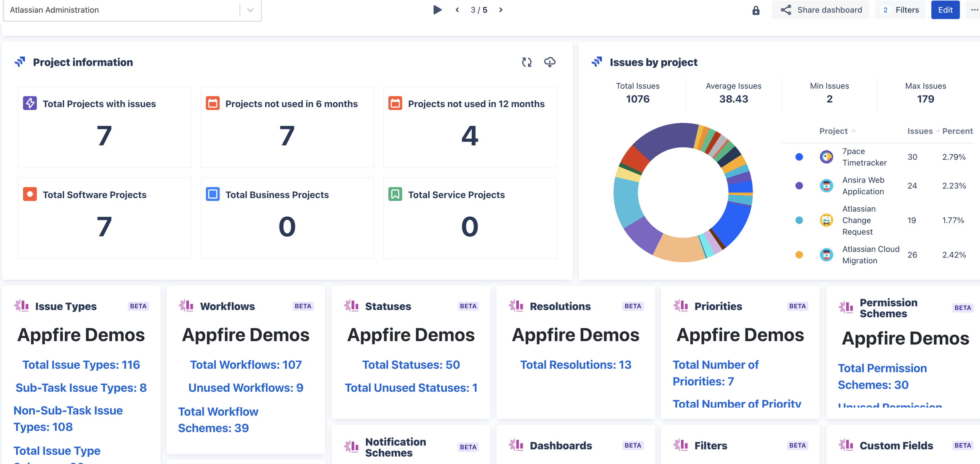980x464 pixels.
Task: Click the Atlassian Change Request project avatar
Action: [x=826, y=220]
